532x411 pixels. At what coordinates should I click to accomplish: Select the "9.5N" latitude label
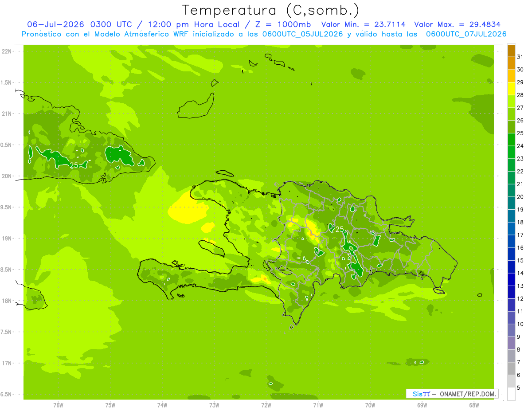click(x=6, y=207)
